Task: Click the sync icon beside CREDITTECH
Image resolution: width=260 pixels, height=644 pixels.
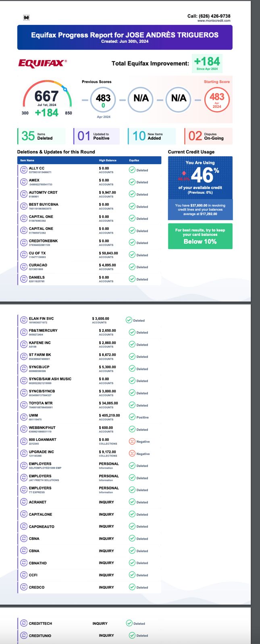Action: click(23, 623)
